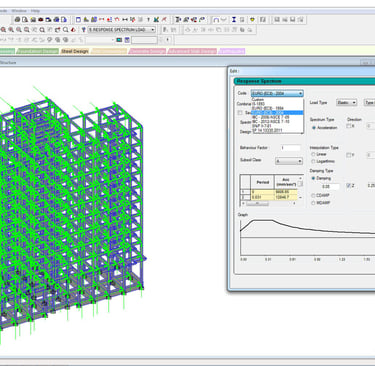The width and height of the screenshot is (375, 366).
Task: Select the Logarithmic interpolation radio button
Action: (x=313, y=161)
